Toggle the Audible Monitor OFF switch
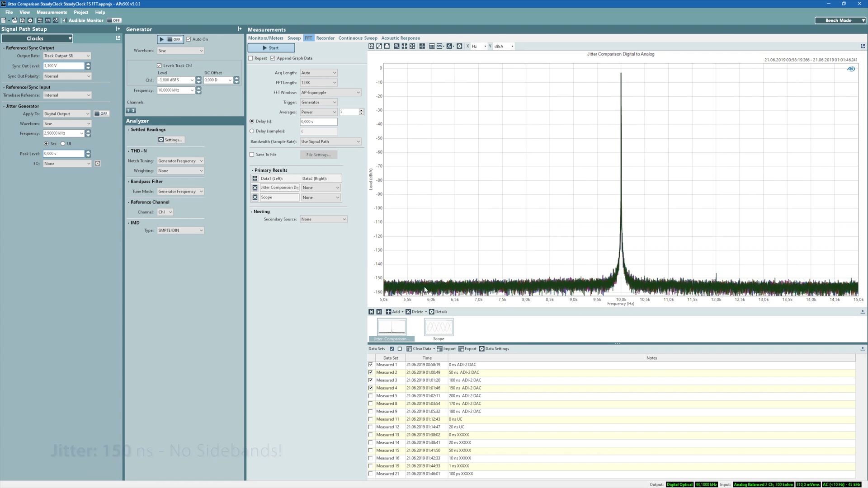This screenshot has width=868, height=488. click(x=114, y=20)
